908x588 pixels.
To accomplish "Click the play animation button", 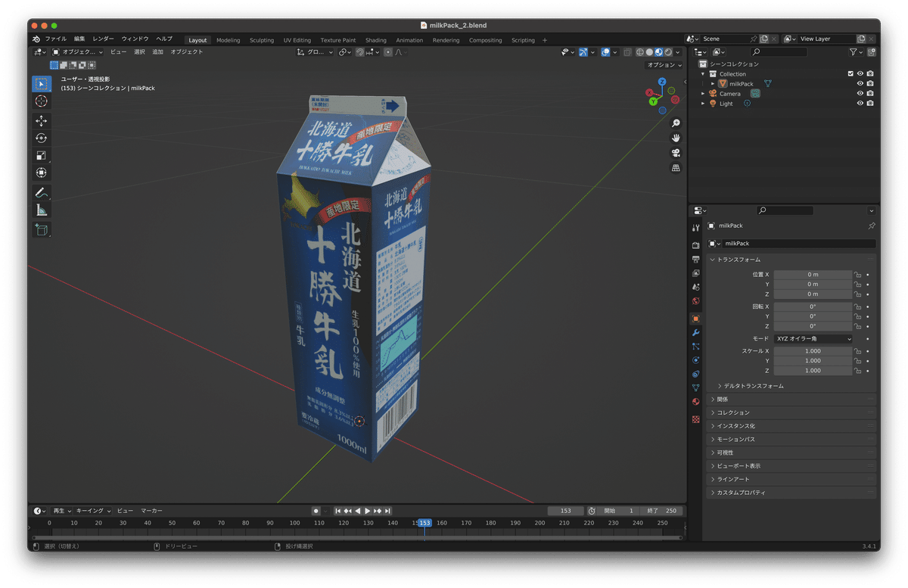I will click(x=368, y=511).
